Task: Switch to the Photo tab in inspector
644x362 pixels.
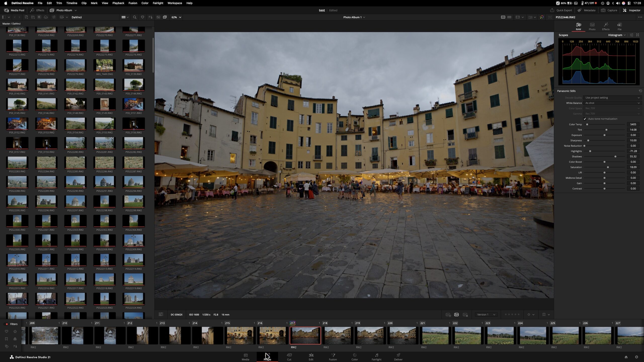Action: point(592,26)
